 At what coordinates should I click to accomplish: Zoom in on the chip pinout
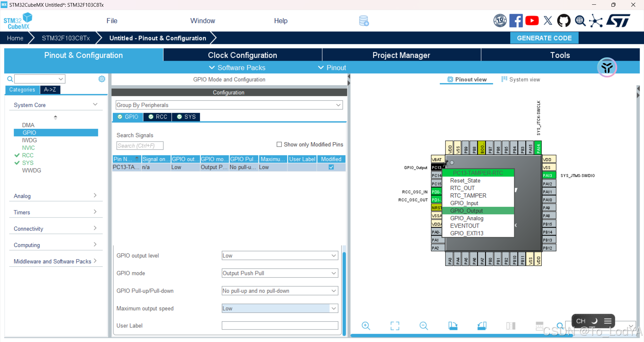(x=366, y=326)
